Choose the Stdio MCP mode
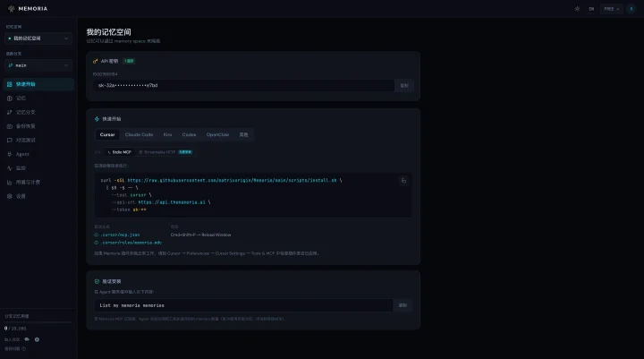The height and width of the screenshot is (359, 644). point(119,152)
